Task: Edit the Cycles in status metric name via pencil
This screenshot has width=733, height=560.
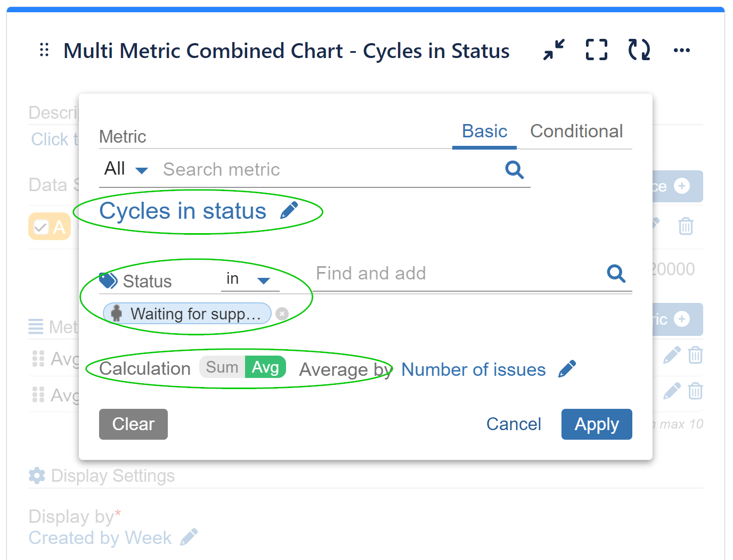Action: click(x=289, y=209)
